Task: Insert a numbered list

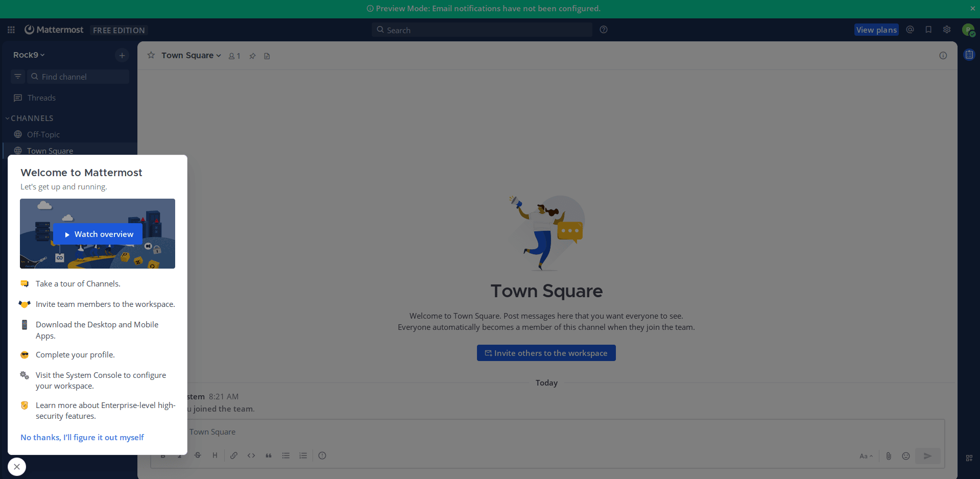Action: coord(303,456)
